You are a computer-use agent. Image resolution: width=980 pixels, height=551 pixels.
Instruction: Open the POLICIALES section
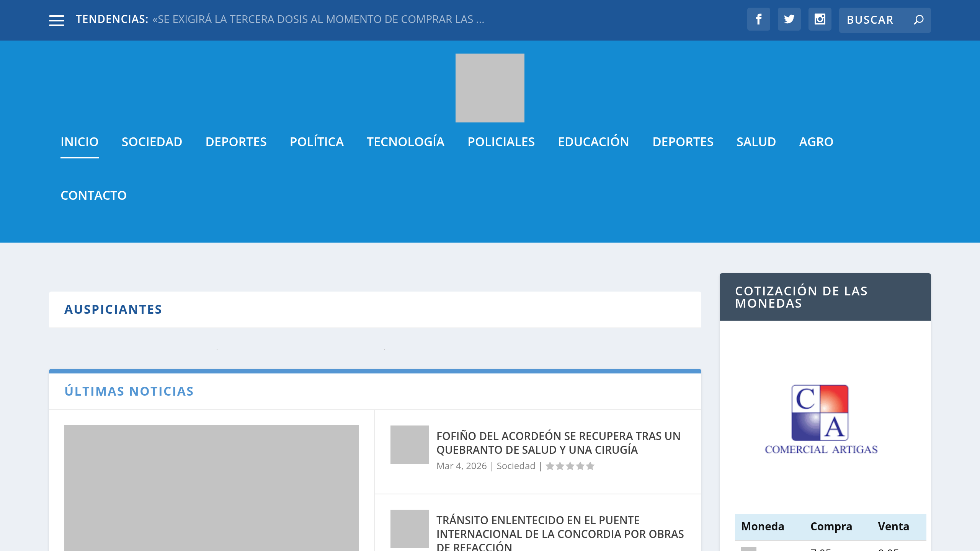pos(501,141)
